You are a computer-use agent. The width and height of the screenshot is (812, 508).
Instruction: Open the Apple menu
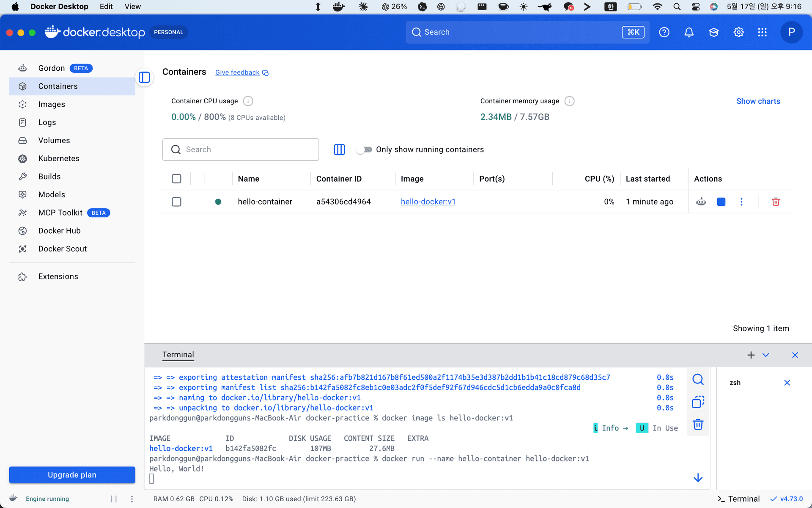[15, 7]
